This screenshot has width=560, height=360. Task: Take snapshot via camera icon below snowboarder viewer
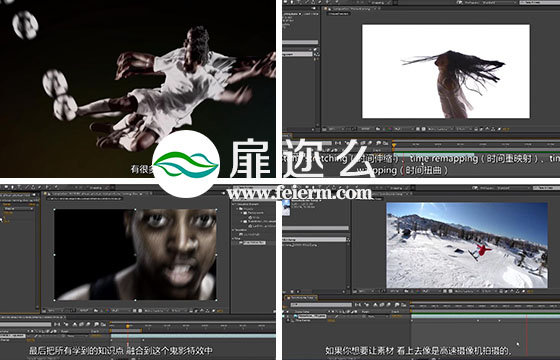pos(406,291)
